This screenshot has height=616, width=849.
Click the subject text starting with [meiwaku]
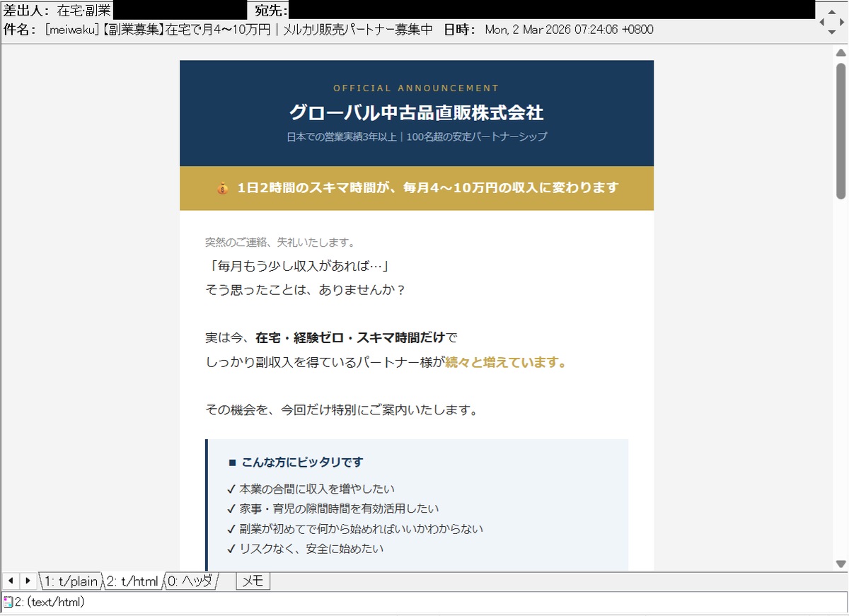pos(238,29)
